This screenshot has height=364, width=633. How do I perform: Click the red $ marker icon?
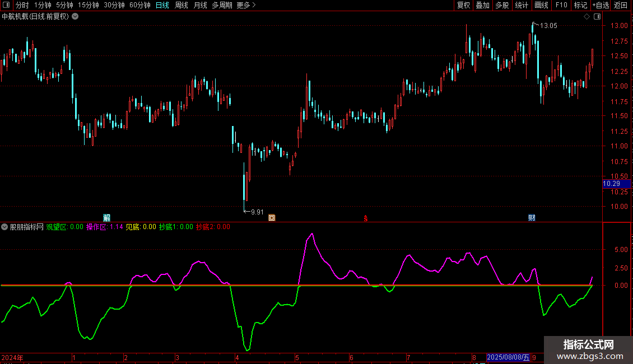tap(366, 218)
